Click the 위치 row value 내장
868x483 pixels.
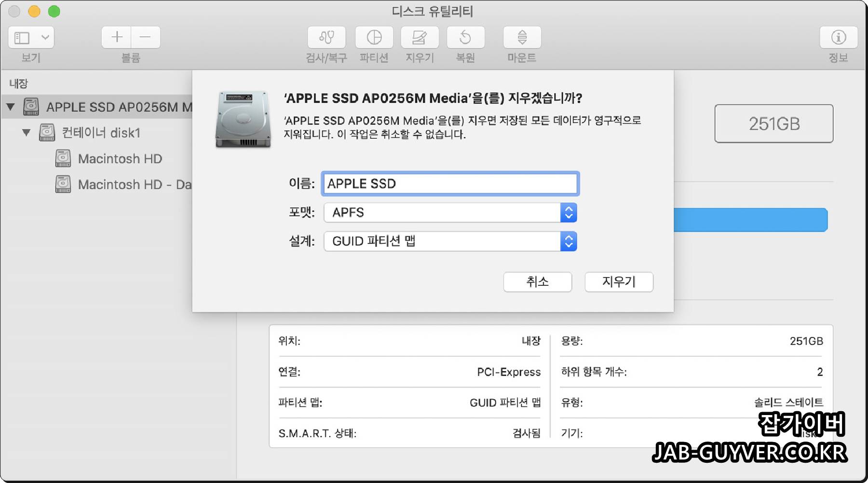tap(531, 341)
